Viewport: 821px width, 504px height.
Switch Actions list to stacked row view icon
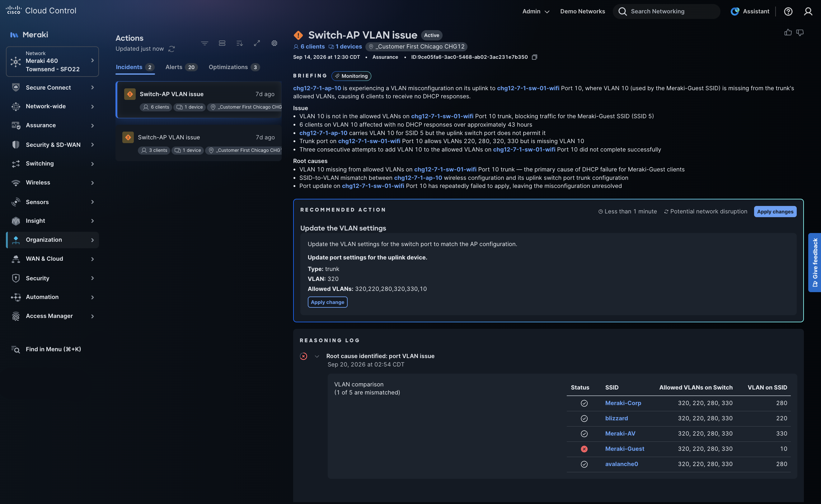pos(222,43)
